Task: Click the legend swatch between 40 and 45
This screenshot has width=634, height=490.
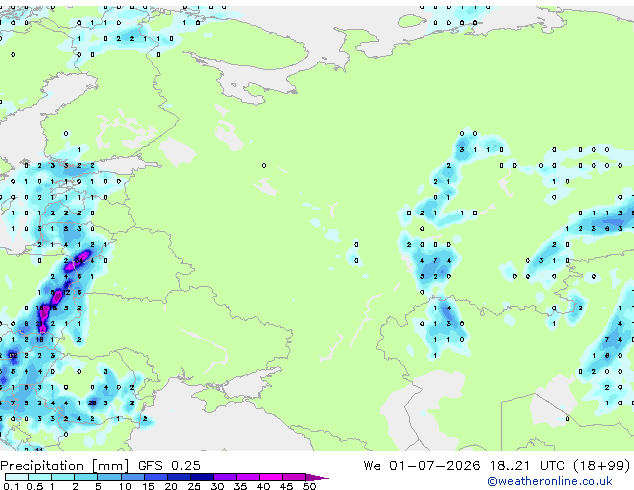Action: pos(271,477)
